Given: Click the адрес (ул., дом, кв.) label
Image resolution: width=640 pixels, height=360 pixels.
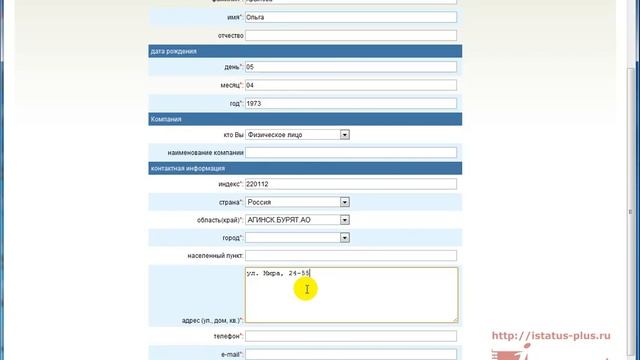Looking at the screenshot, I should [212, 320].
